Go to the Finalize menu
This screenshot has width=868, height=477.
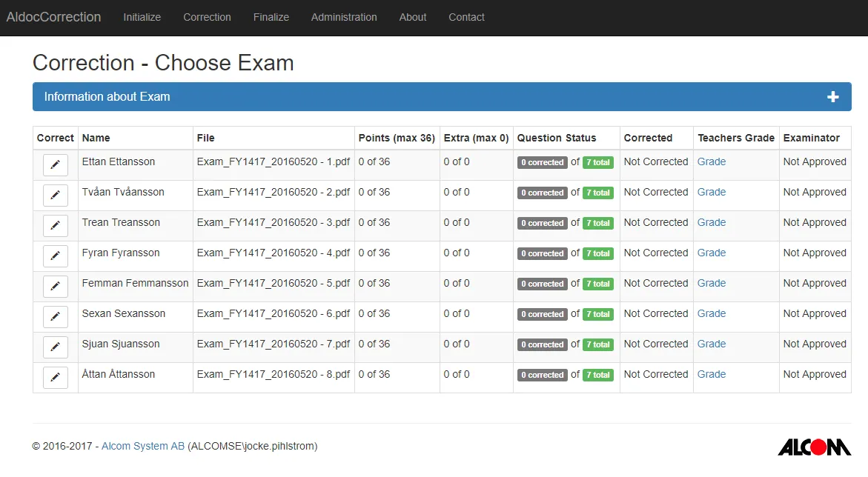click(x=271, y=17)
